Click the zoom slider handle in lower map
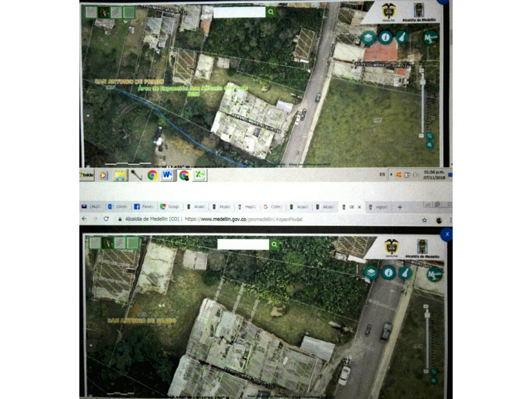532x399 pixels. [x=427, y=315]
